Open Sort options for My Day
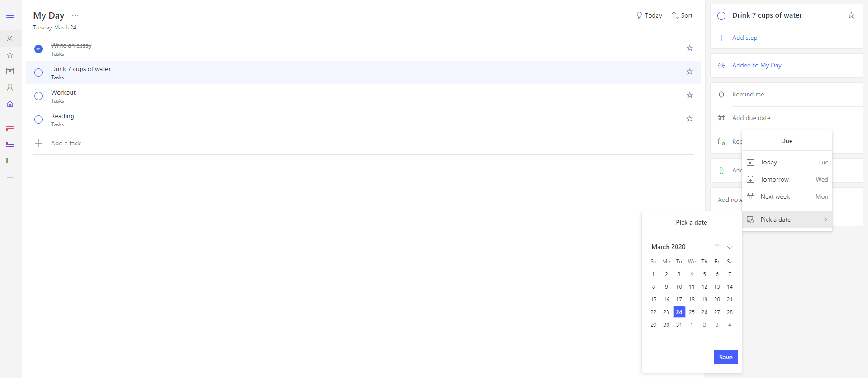 tap(682, 15)
